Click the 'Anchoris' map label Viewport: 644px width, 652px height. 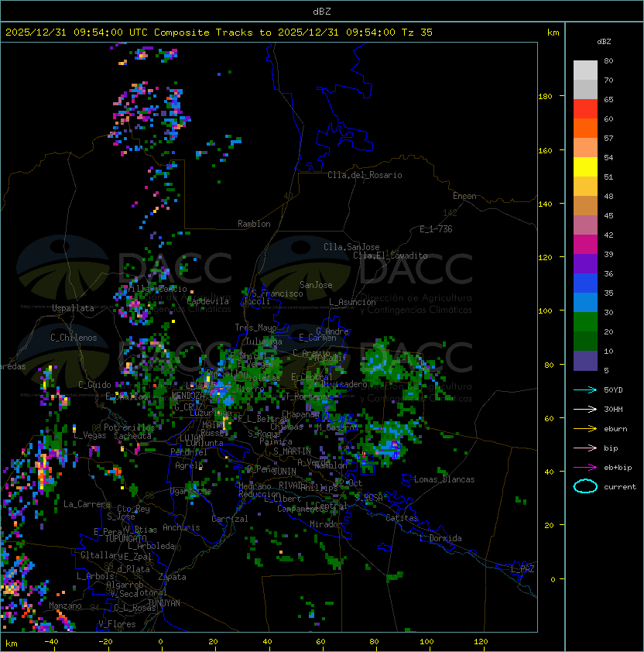(181, 527)
